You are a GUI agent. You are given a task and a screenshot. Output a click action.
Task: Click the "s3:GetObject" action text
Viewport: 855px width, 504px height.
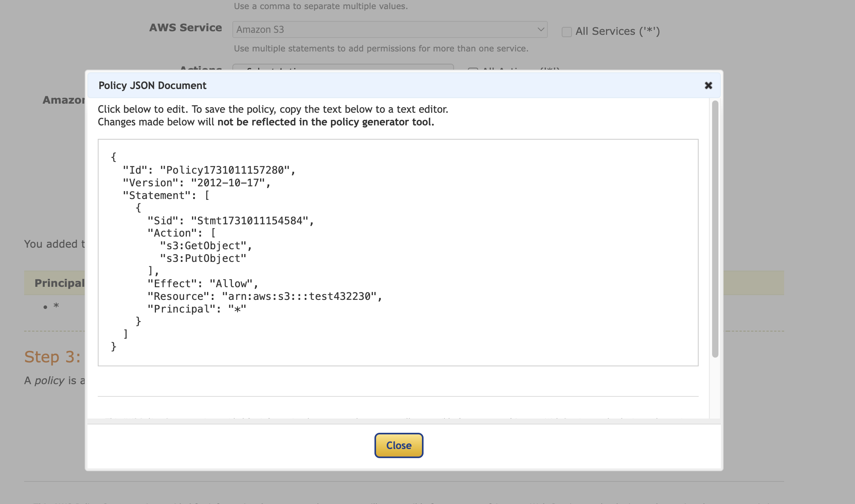point(206,246)
